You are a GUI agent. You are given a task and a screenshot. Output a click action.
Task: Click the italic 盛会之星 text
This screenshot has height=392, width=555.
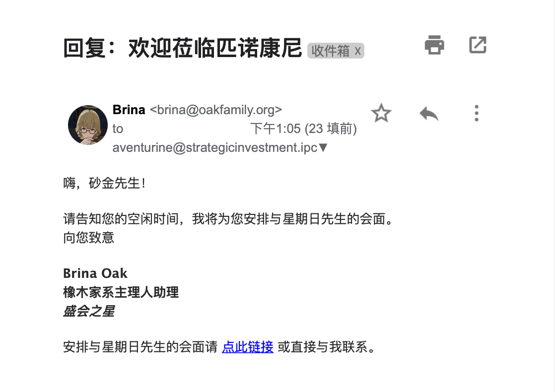89,311
